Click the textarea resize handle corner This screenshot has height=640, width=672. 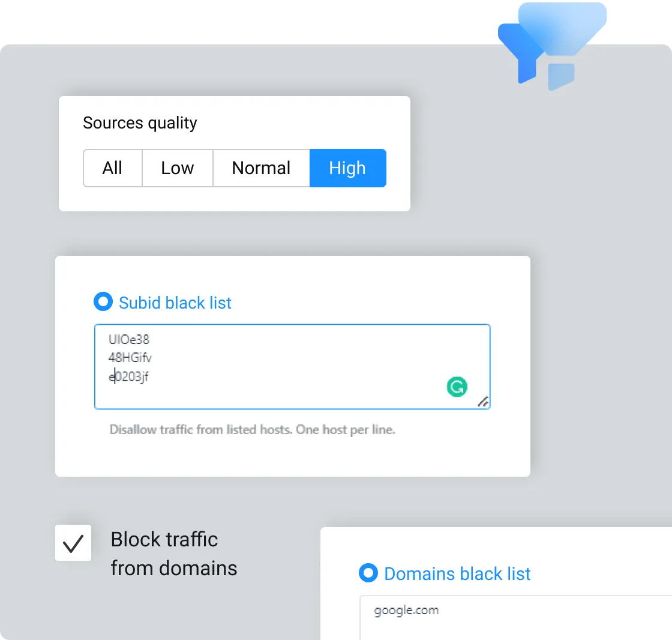pyautogui.click(x=482, y=402)
